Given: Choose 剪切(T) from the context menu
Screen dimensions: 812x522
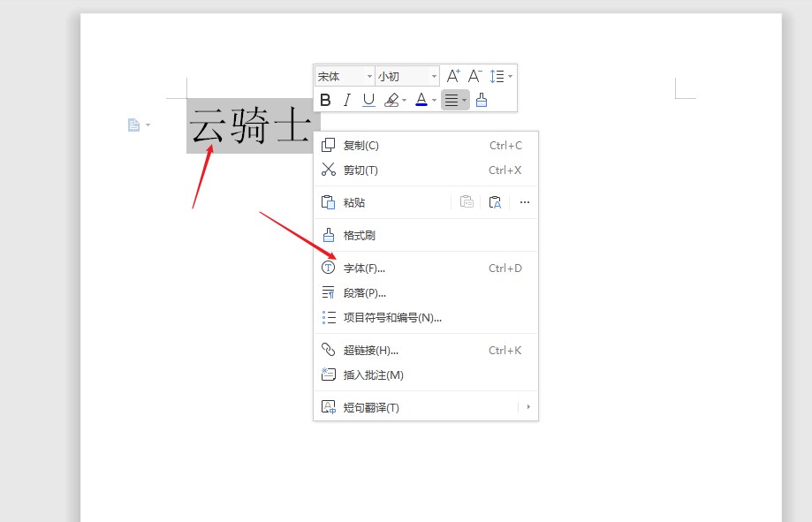Looking at the screenshot, I should click(426, 170).
